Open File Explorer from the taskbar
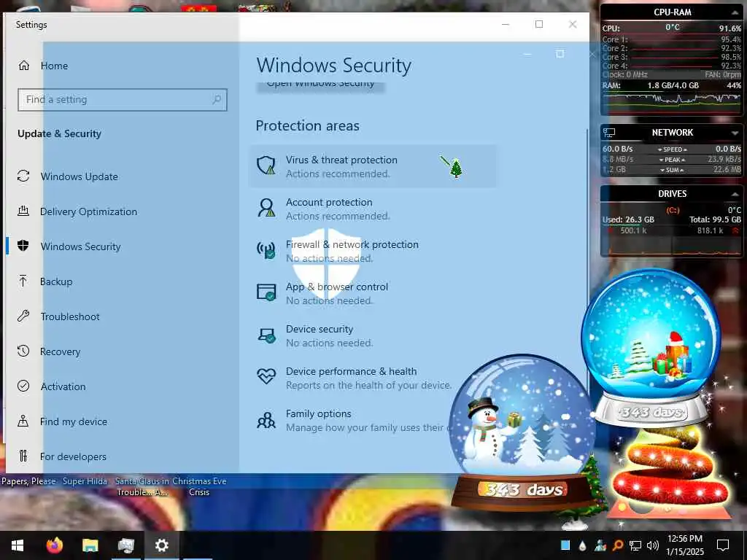The image size is (747, 560). pos(90,545)
